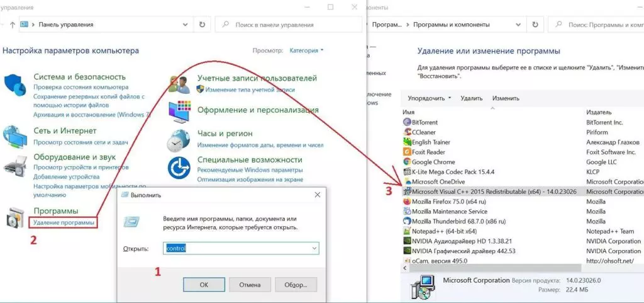Refresh the Programs and Features window
The height and width of the screenshot is (303, 644).
[535, 25]
